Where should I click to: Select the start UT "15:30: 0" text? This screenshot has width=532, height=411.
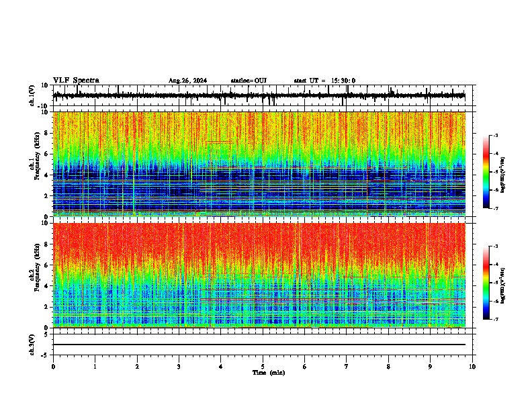click(x=343, y=81)
